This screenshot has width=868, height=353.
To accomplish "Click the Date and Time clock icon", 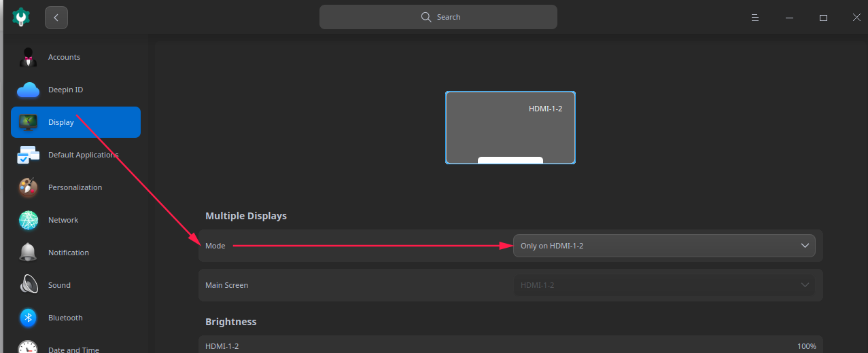I will coord(28,348).
